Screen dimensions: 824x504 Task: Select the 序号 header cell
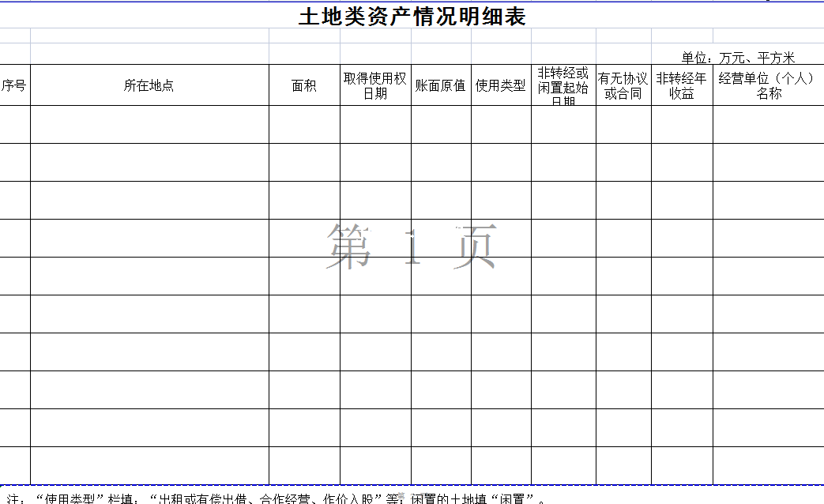[14, 85]
